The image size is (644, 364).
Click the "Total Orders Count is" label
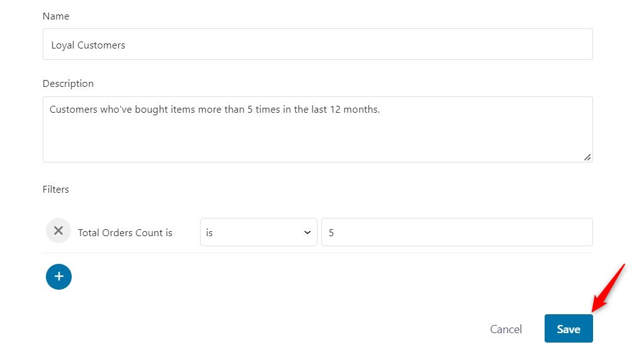click(125, 233)
